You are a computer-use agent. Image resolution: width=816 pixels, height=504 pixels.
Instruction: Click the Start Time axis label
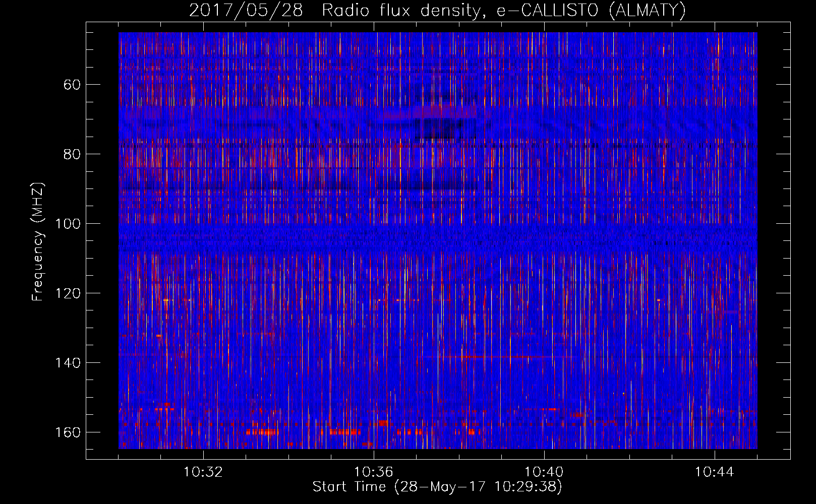437,487
